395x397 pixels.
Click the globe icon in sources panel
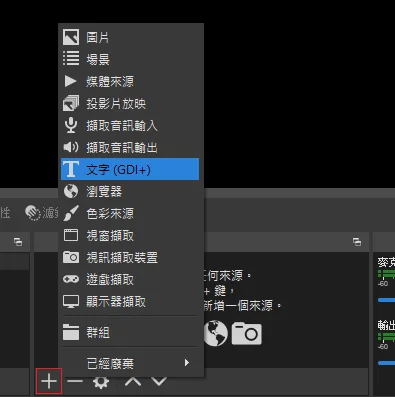click(x=216, y=333)
